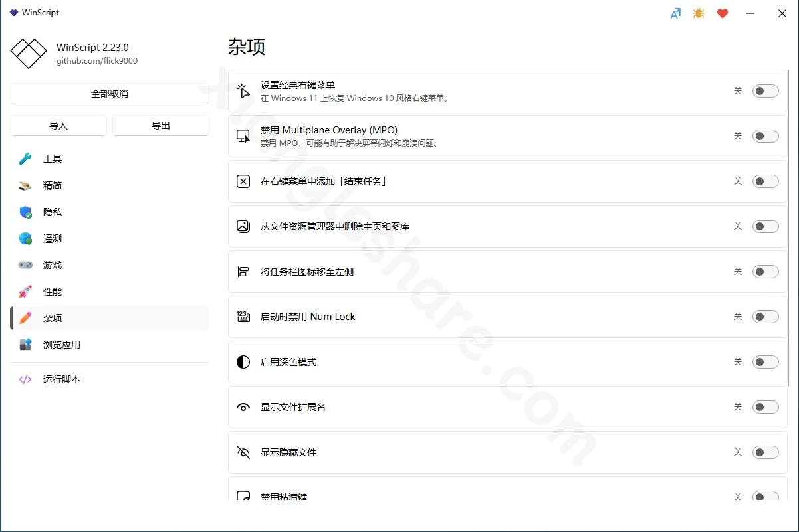Open the 遥测 section
Image resolution: width=799 pixels, height=532 pixels.
(x=110, y=238)
